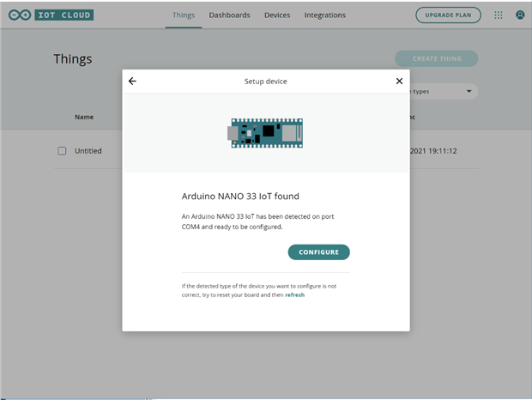Click the 'Setup device' dialog title

pyautogui.click(x=266, y=82)
